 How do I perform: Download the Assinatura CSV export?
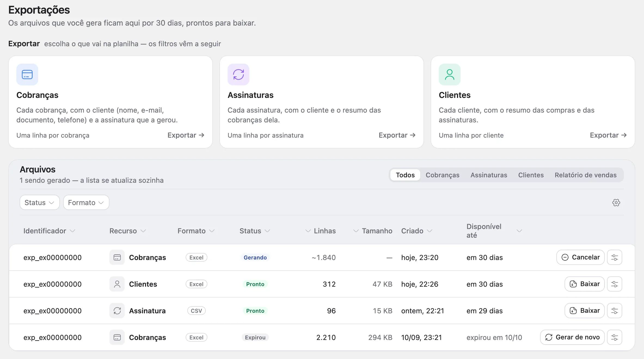584,311
